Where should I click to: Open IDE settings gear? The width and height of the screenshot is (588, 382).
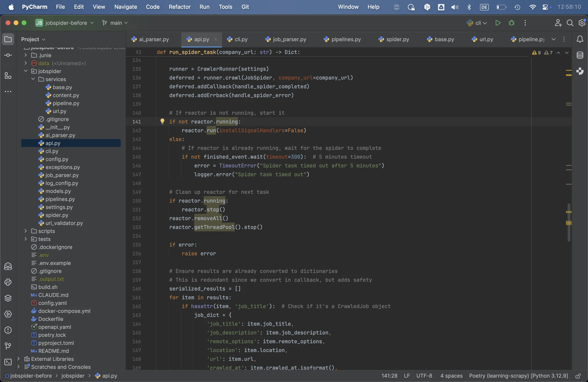point(582,23)
